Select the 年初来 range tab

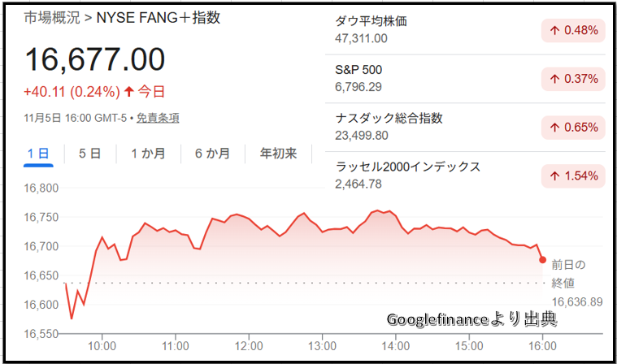(278, 153)
